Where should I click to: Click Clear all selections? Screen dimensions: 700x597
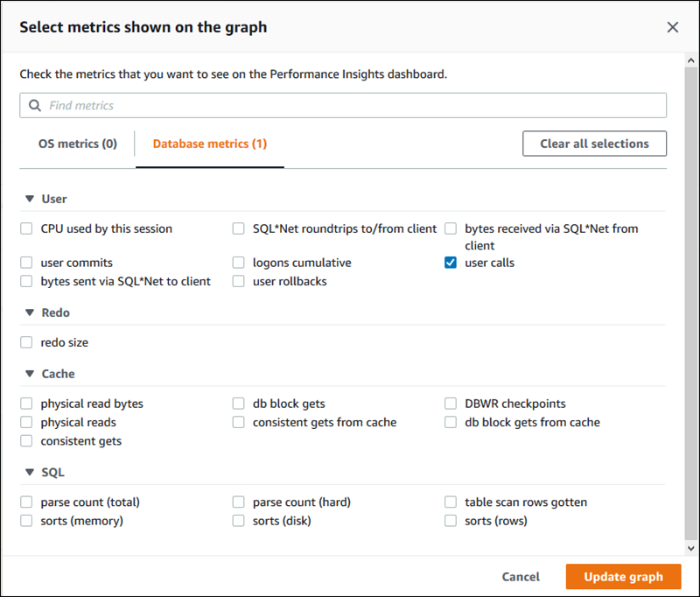(x=594, y=143)
